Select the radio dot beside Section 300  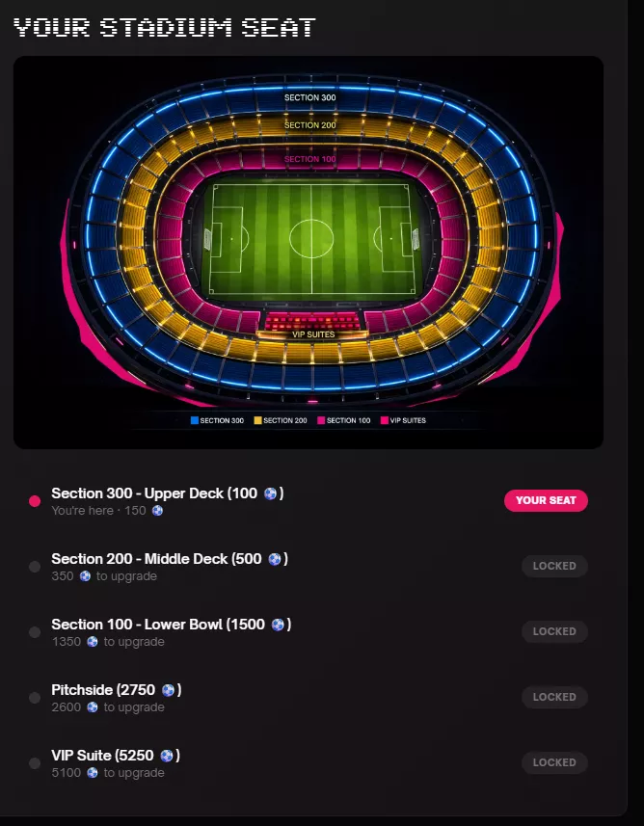pos(35,500)
